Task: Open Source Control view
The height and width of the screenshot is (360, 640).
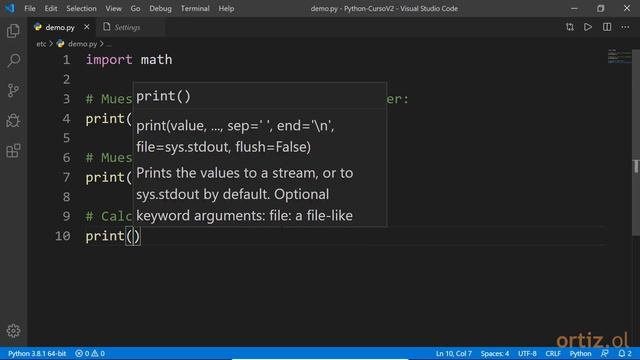Action: 13,90
